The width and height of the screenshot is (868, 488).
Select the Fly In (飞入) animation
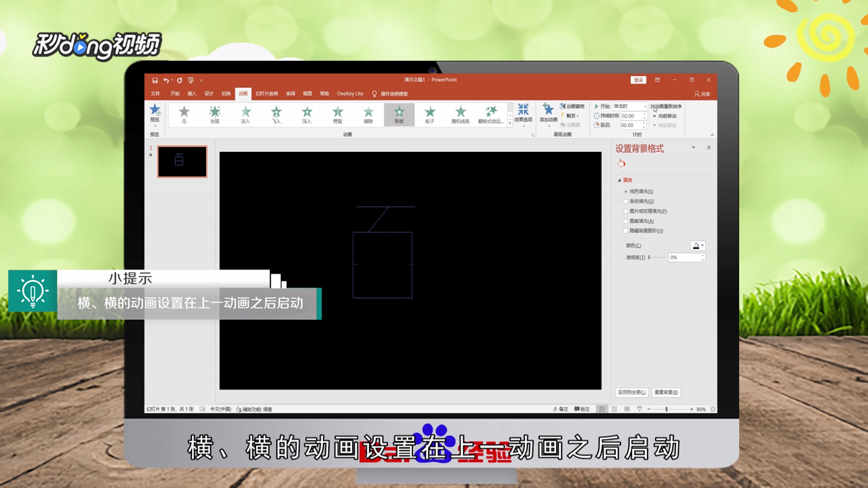coord(276,115)
